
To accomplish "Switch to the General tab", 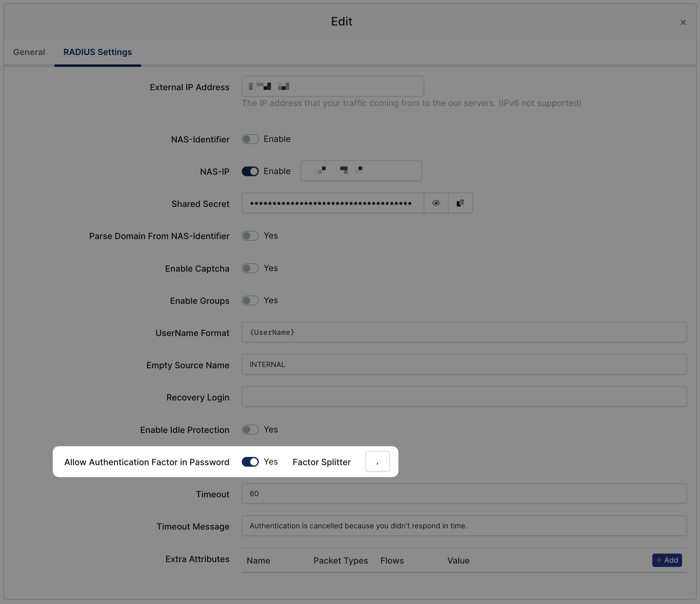I will [29, 52].
